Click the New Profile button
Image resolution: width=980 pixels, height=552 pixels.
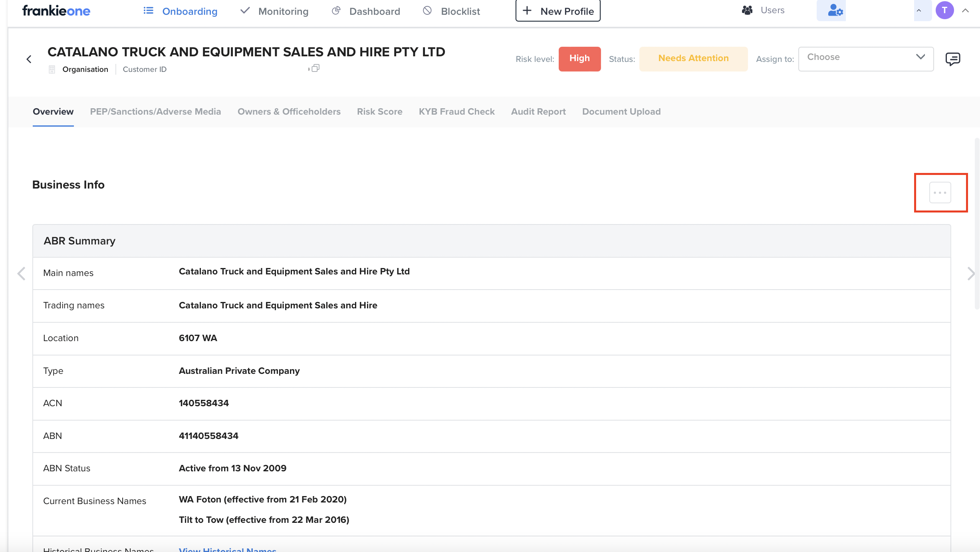tap(558, 11)
